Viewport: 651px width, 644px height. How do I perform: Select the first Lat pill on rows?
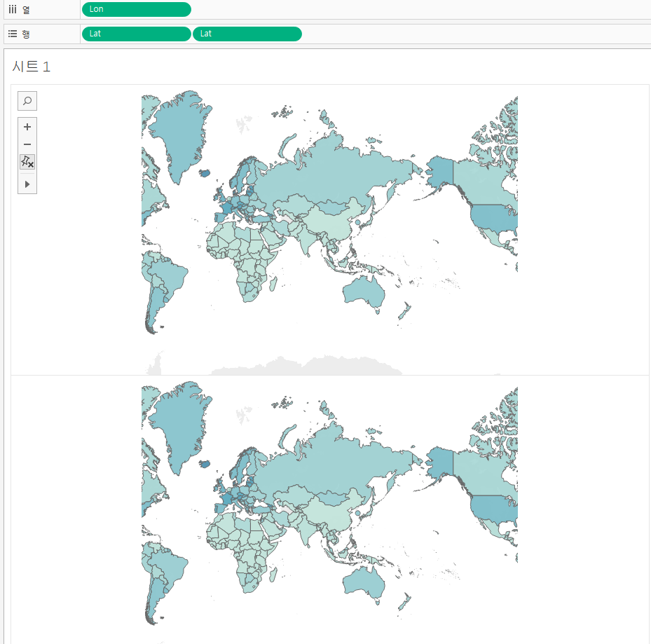pos(136,34)
